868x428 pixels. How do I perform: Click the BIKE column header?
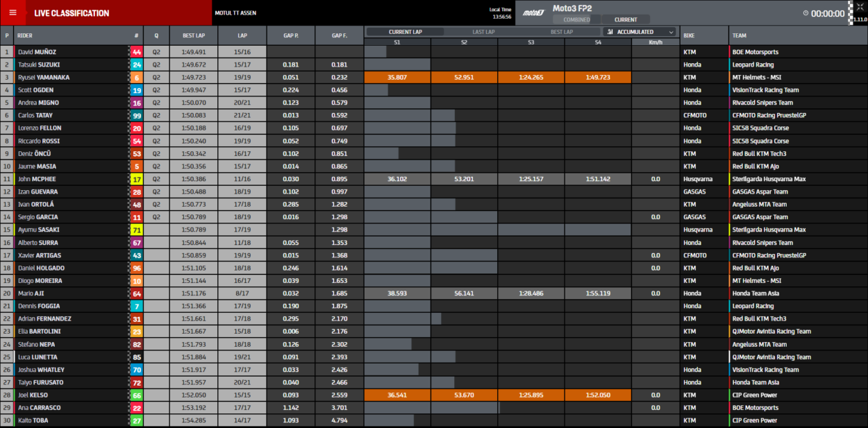point(704,35)
